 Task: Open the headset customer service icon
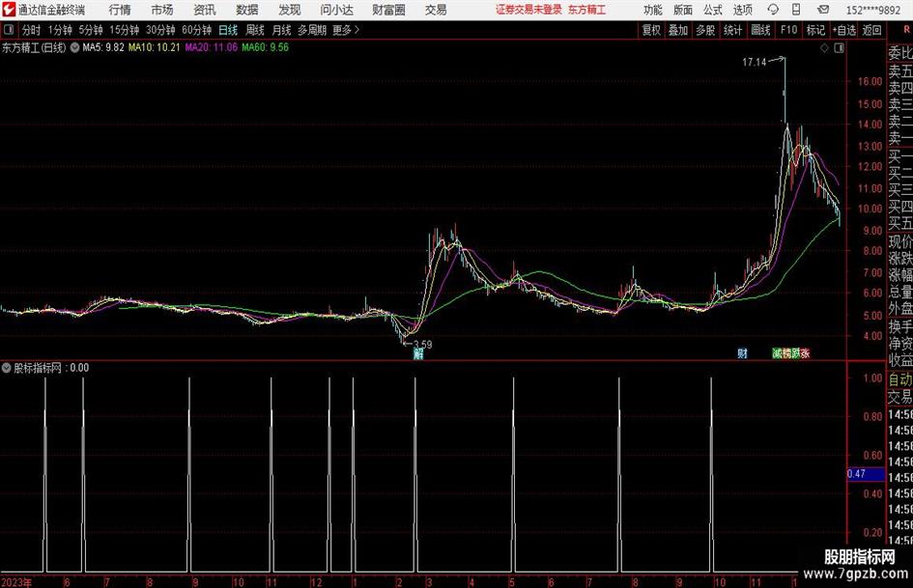tap(773, 10)
